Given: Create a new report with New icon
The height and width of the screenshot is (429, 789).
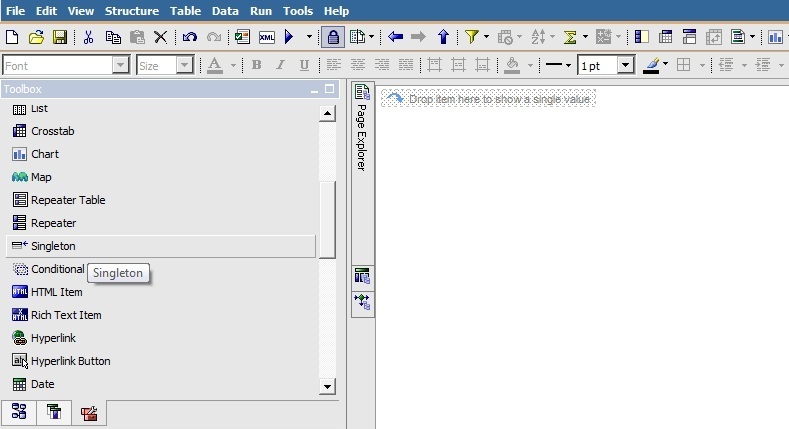Looking at the screenshot, I should [12, 37].
